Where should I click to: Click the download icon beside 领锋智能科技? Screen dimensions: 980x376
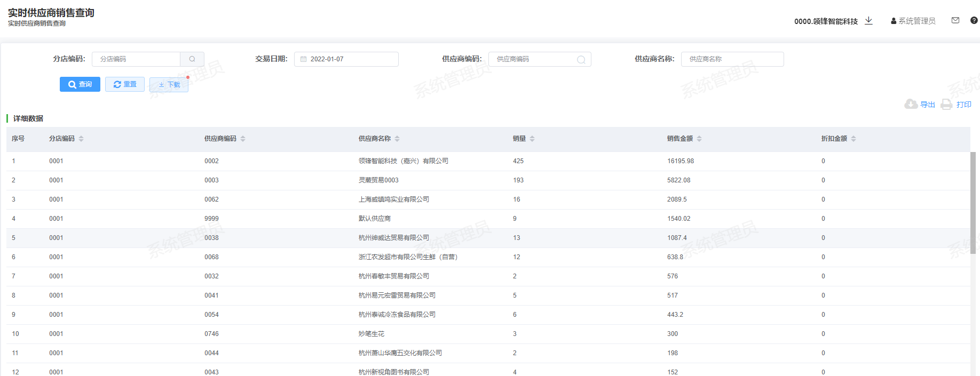tap(868, 21)
